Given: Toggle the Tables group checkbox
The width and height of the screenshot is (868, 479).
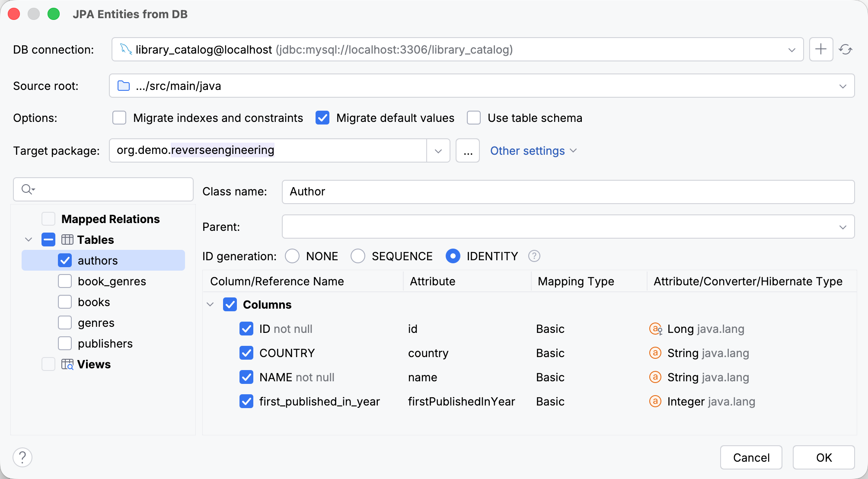Looking at the screenshot, I should pos(48,239).
